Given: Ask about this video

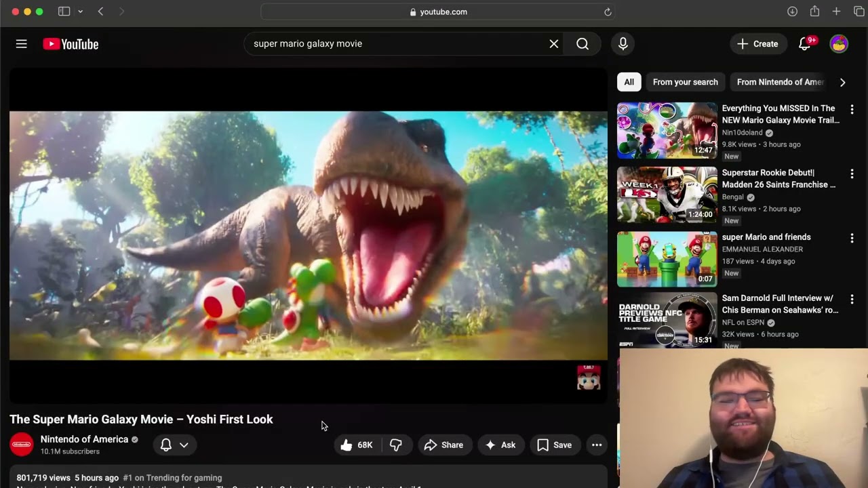Looking at the screenshot, I should point(500,445).
